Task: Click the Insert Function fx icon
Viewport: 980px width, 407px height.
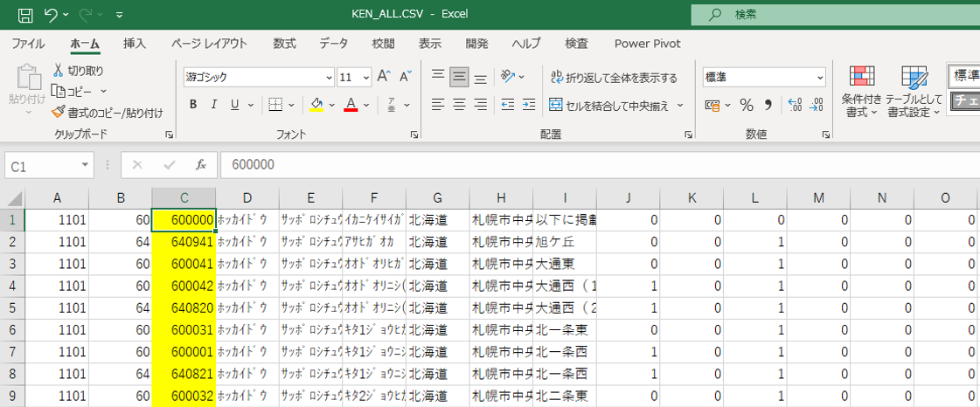Action: [x=200, y=164]
